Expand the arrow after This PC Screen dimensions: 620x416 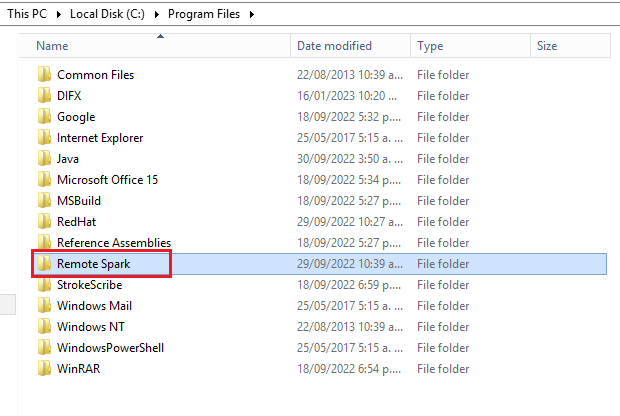[59, 15]
